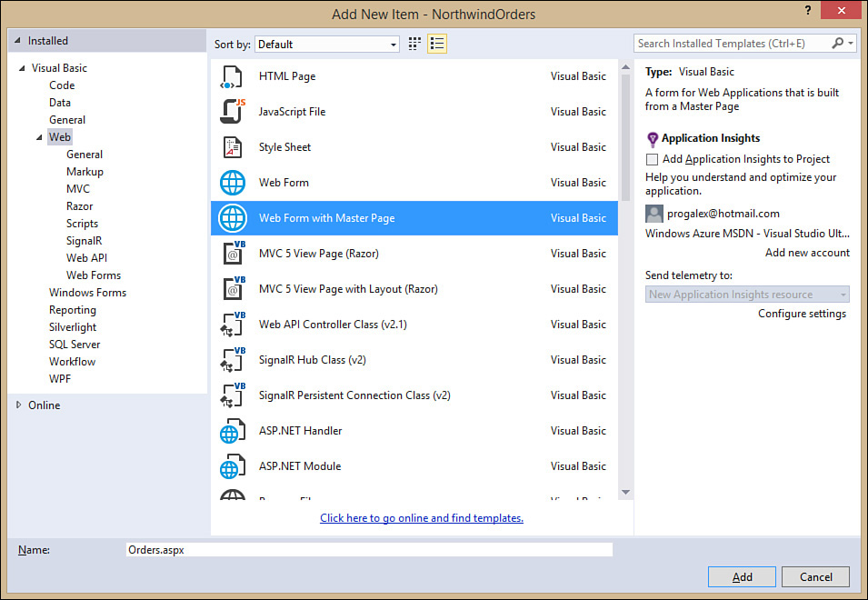The image size is (868, 600).
Task: Click the ASP.NET Handler icon
Action: (x=233, y=431)
